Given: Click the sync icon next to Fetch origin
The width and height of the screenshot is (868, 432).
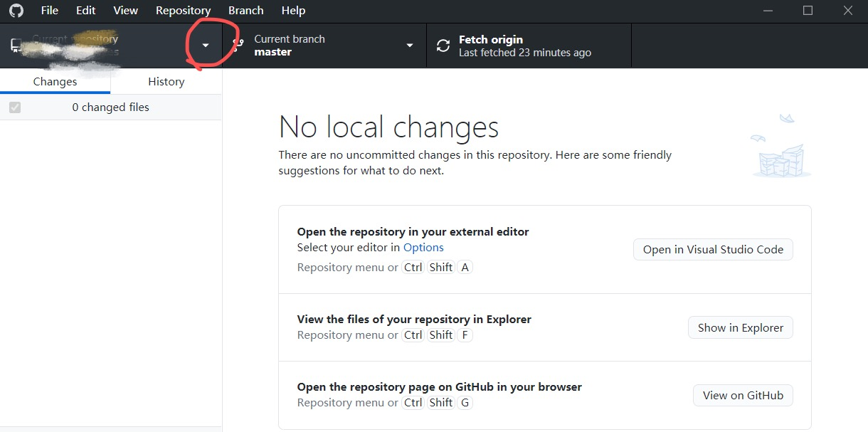Looking at the screenshot, I should [x=442, y=44].
